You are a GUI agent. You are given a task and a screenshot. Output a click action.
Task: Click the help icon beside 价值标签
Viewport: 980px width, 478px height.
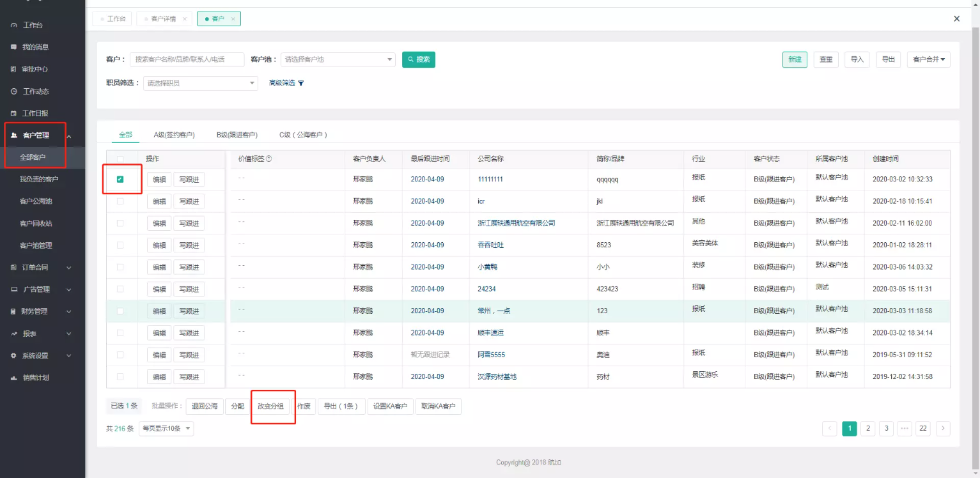pos(268,158)
